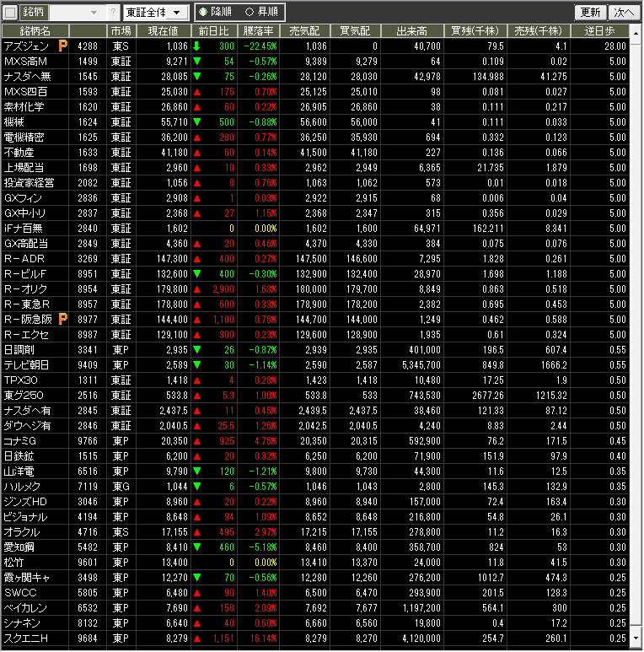
Task: Sort by the 前日比 column header
Action: coord(214,30)
